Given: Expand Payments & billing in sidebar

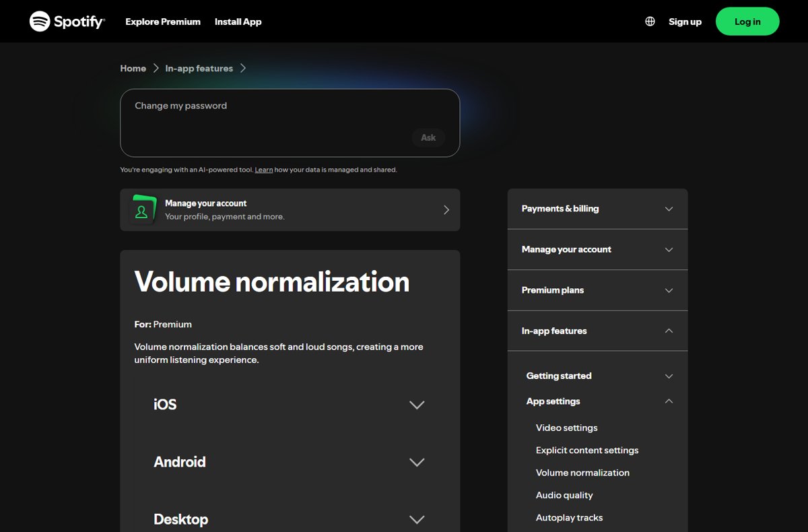Looking at the screenshot, I should click(x=597, y=209).
